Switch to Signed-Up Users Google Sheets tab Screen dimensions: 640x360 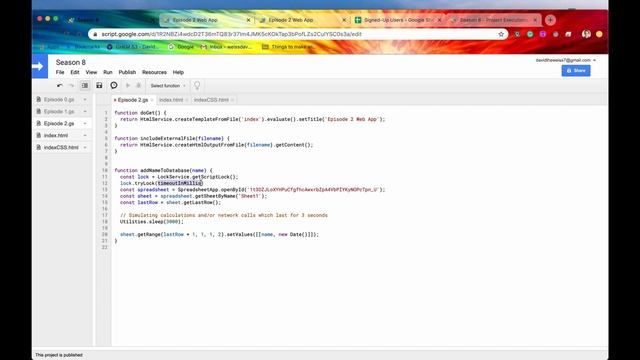[398, 20]
